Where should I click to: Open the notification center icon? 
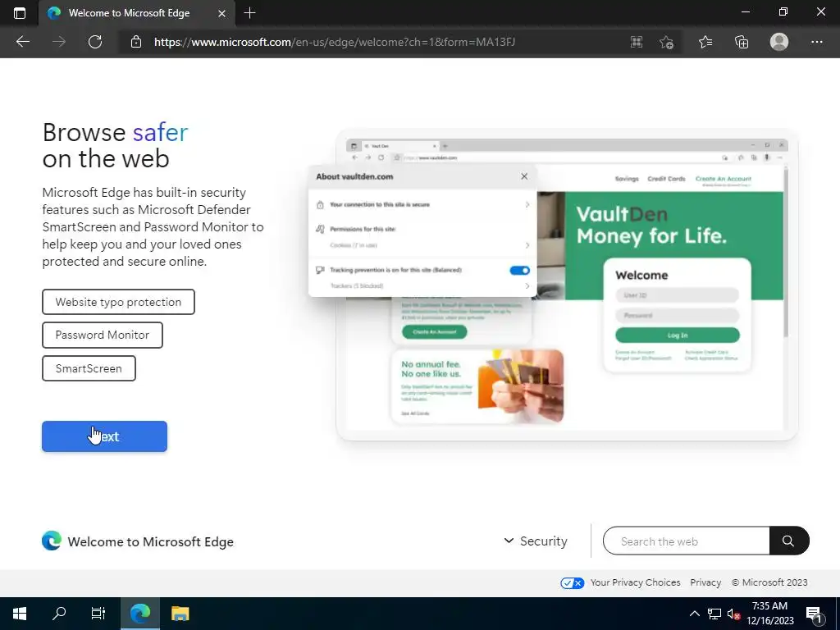pyautogui.click(x=814, y=614)
